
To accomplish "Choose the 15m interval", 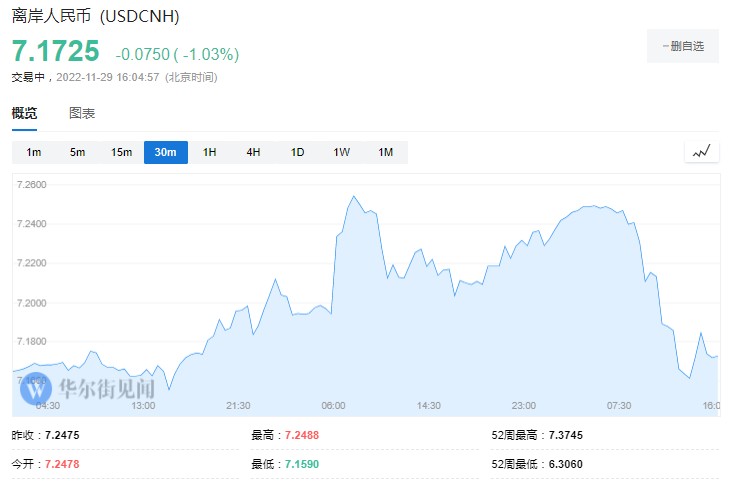I will point(121,152).
